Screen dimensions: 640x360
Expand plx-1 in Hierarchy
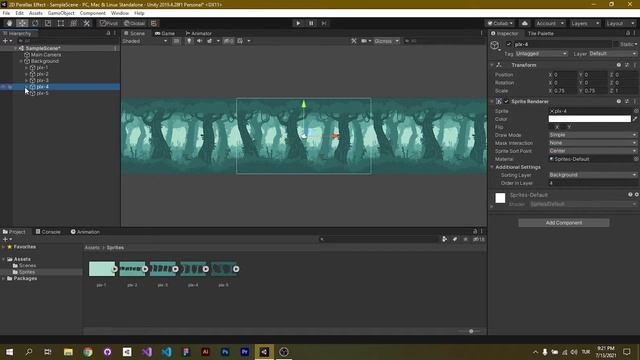(x=27, y=68)
